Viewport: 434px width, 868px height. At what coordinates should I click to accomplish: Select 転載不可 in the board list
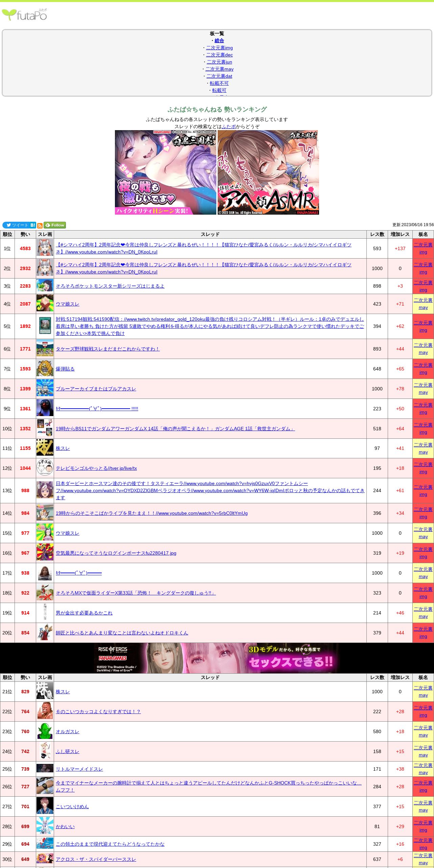click(219, 83)
